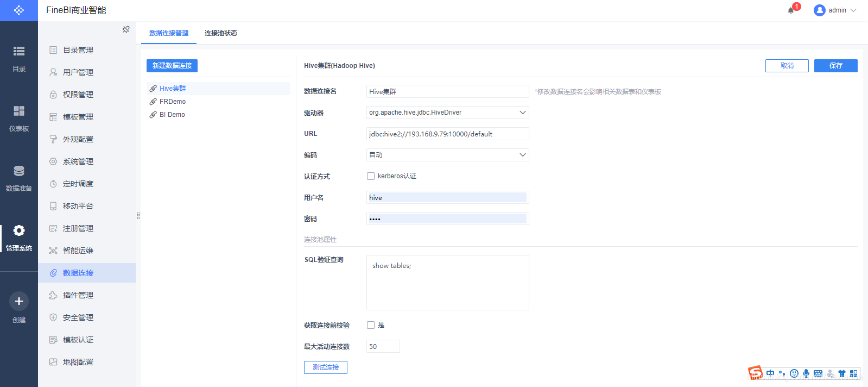Click the 模板管理 layout icon
868x387 pixels.
pos(53,117)
